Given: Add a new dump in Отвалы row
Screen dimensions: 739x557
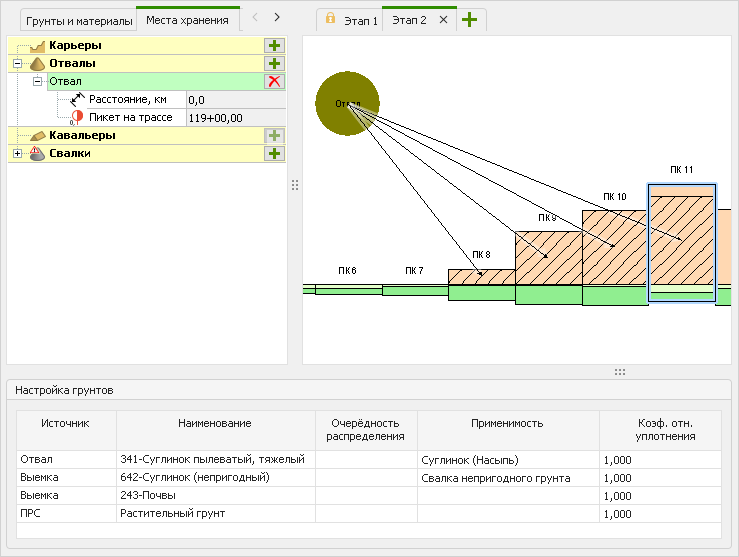Looking at the screenshot, I should [274, 63].
